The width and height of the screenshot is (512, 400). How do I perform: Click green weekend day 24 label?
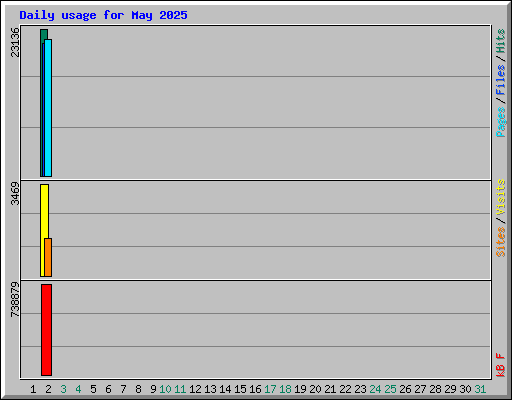(375, 389)
